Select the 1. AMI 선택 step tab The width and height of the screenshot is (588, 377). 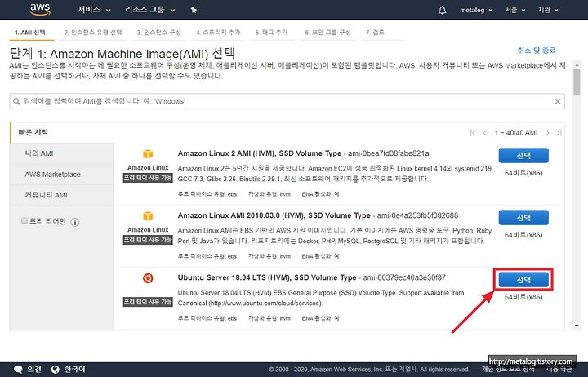[30, 33]
